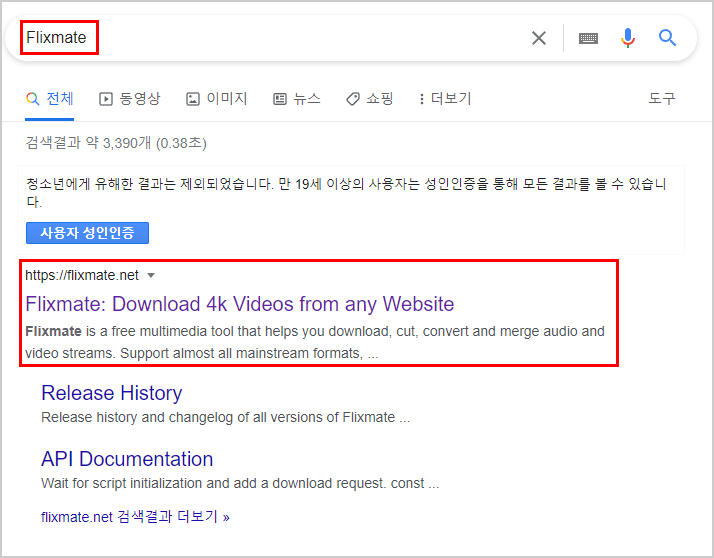Expand the 더보기 menu
Screen dimensions: 714x558
point(445,98)
